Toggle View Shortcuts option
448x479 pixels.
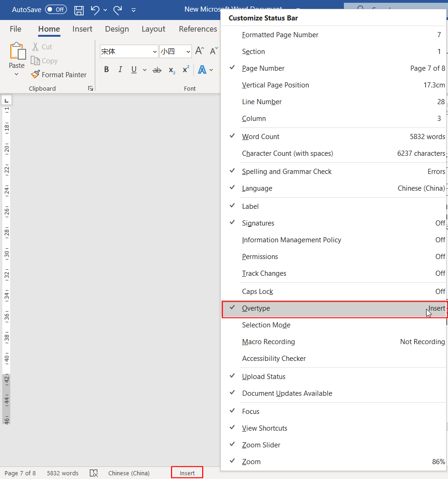coord(334,428)
